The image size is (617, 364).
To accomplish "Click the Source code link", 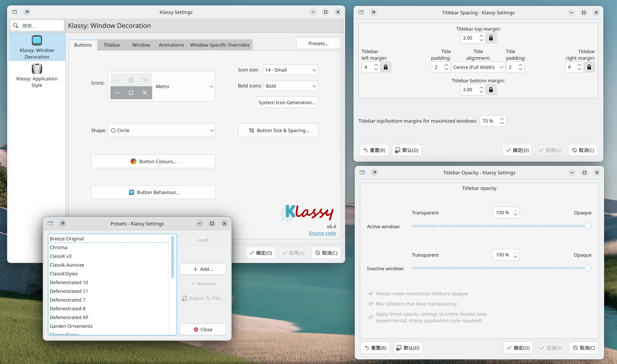I will pos(322,233).
